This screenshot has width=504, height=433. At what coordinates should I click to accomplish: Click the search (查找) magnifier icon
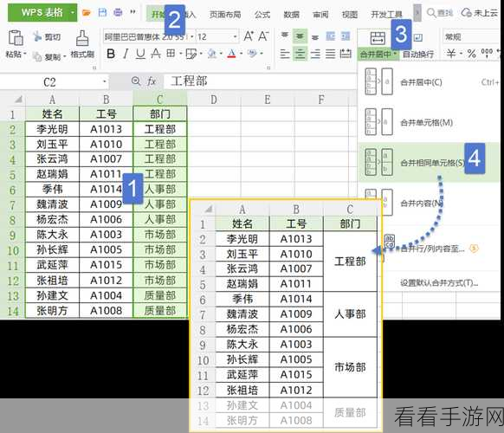tap(431, 13)
